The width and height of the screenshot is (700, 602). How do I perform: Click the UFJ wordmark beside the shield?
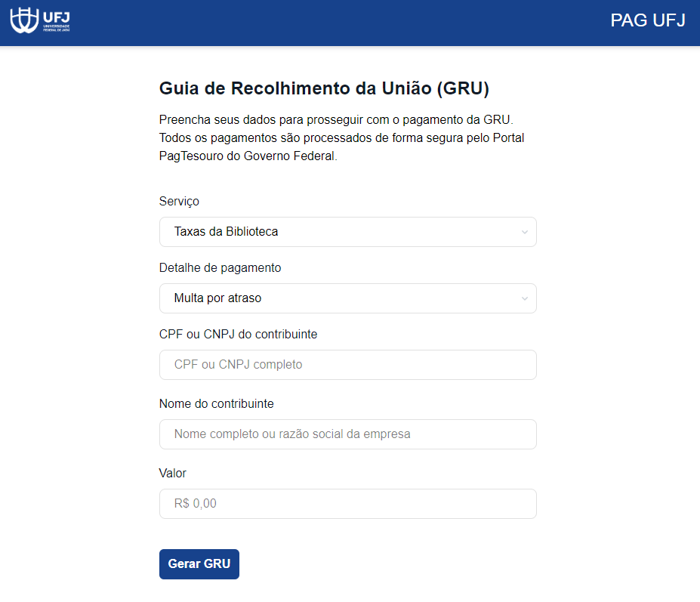pos(57,15)
